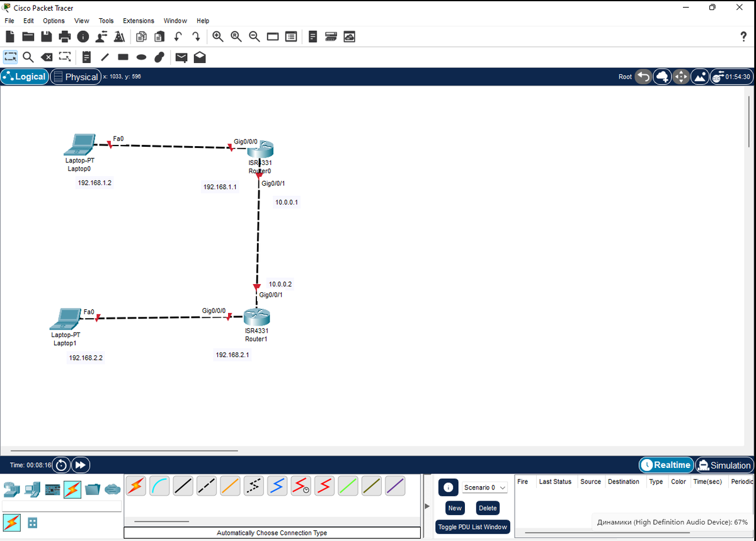Screen dimensions: 756x541
Task: Select the Draw Rectangle tool
Action: pos(123,57)
